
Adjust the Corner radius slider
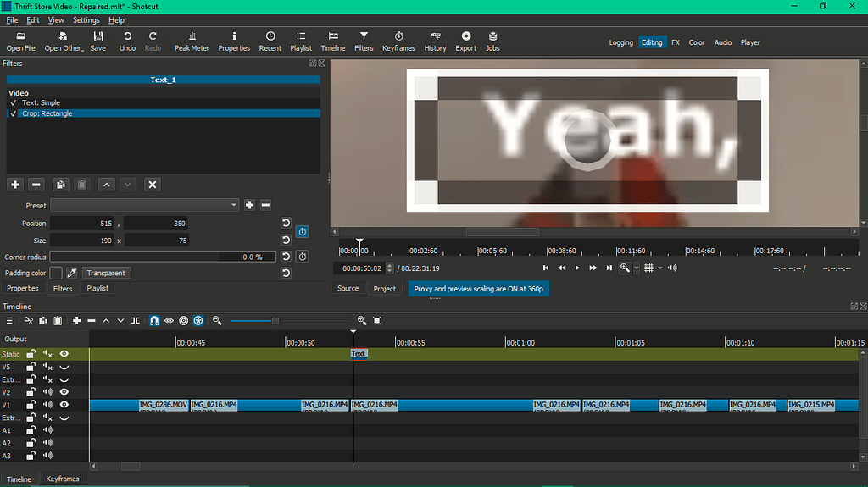tap(136, 257)
